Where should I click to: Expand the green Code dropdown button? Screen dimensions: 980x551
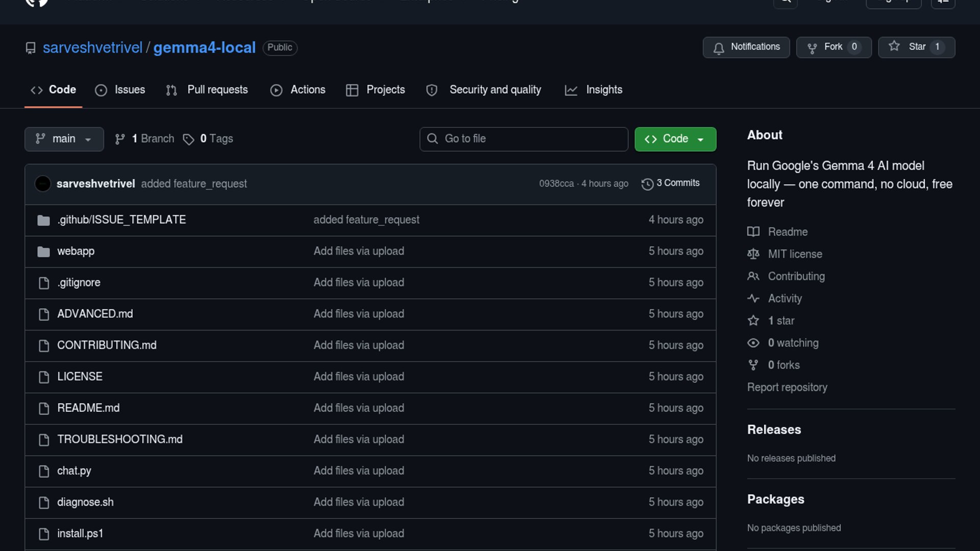(675, 139)
